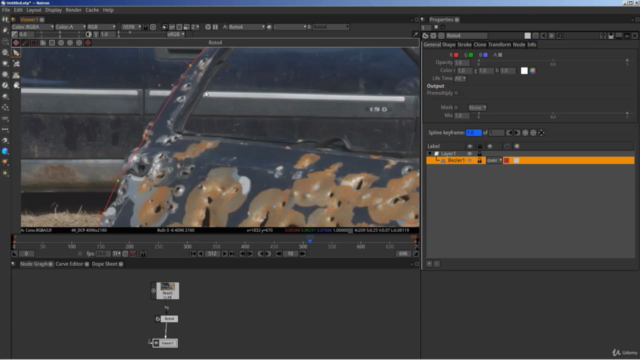640x360 pixels.
Task: Click the play forward button in the timeline
Action: point(224,254)
